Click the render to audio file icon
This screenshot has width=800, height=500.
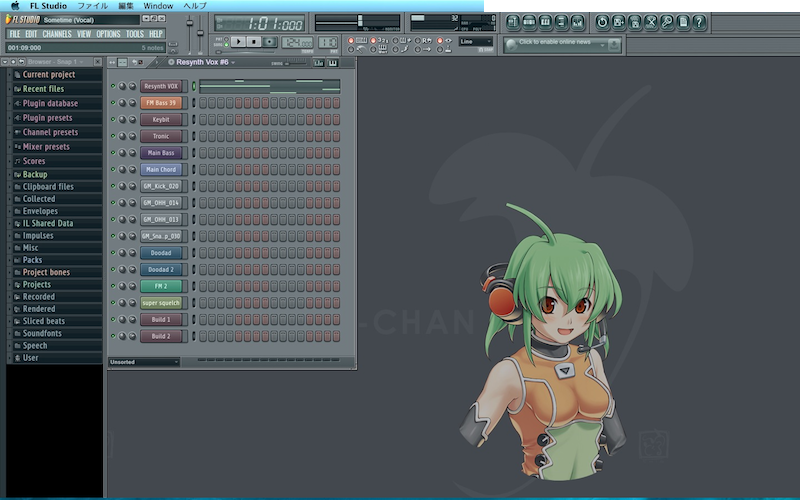634,22
